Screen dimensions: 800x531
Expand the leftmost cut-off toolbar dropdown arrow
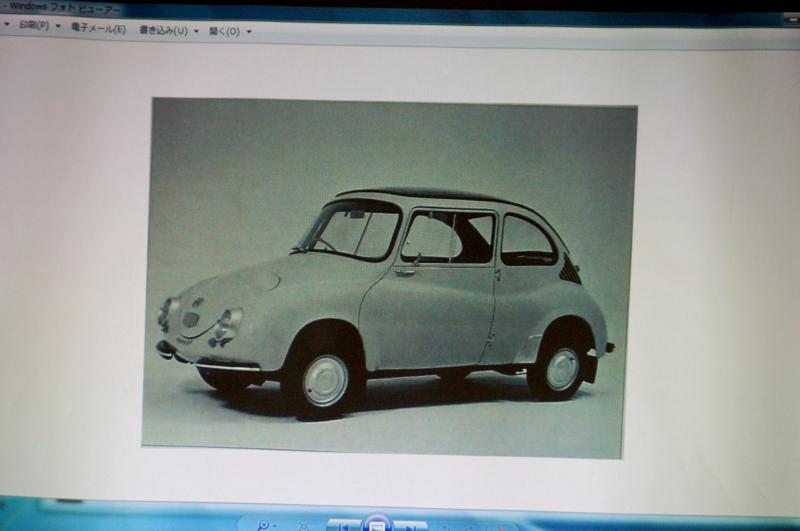(x=6, y=25)
